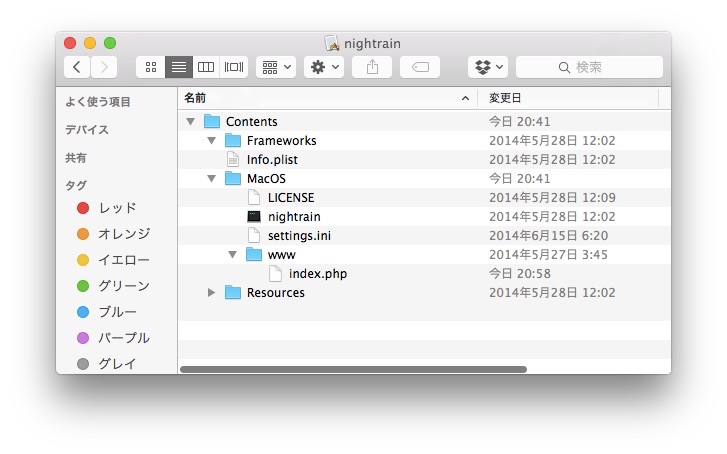The height and width of the screenshot is (454, 727).
Task: Click the settings.ini file name
Action: tap(300, 236)
